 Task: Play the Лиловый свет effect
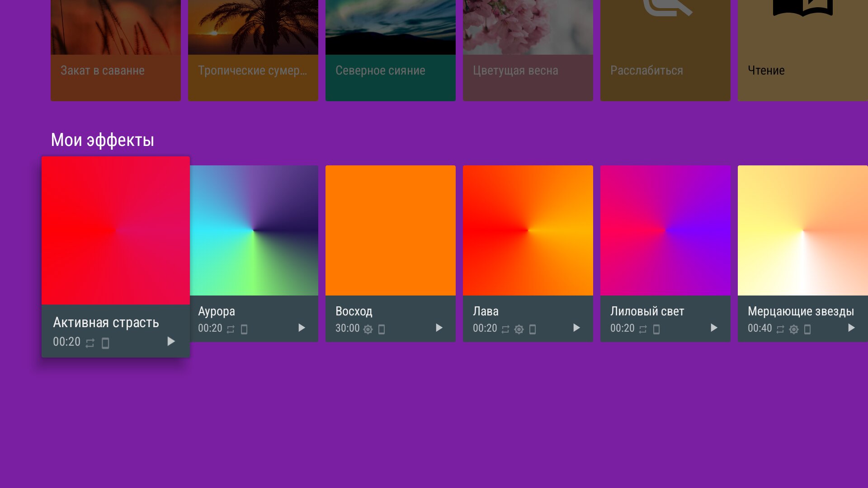pos(714,328)
